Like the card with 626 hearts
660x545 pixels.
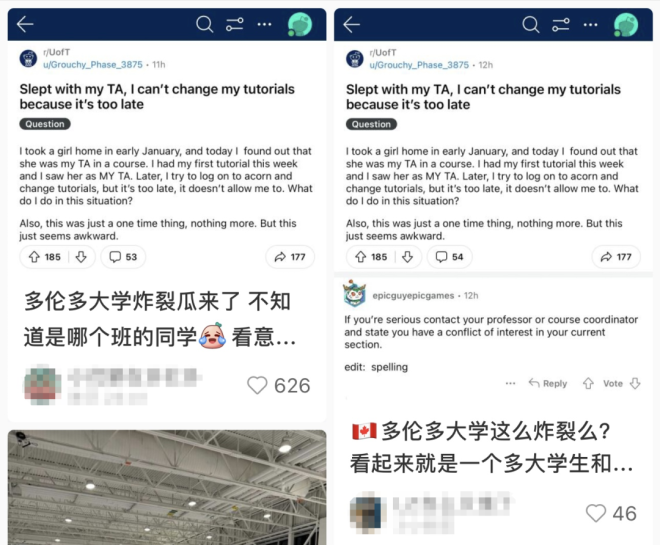coord(257,385)
